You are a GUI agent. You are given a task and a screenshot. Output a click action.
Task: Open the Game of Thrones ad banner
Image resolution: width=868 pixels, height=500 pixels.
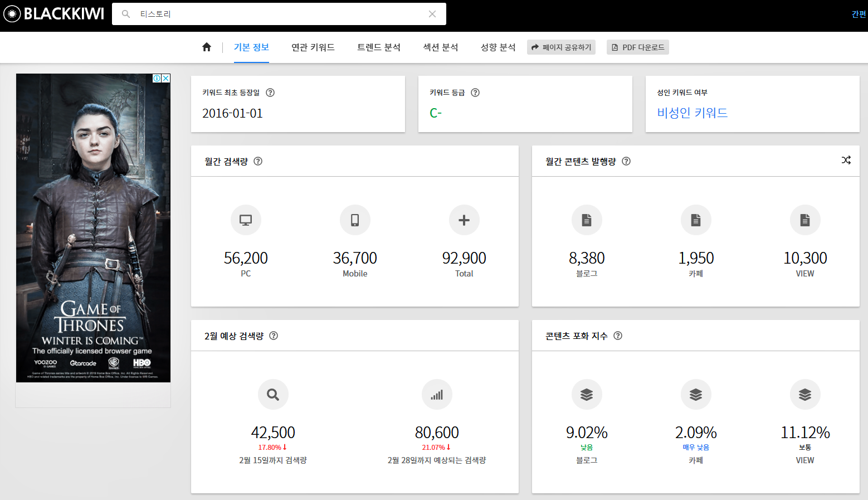[93, 228]
